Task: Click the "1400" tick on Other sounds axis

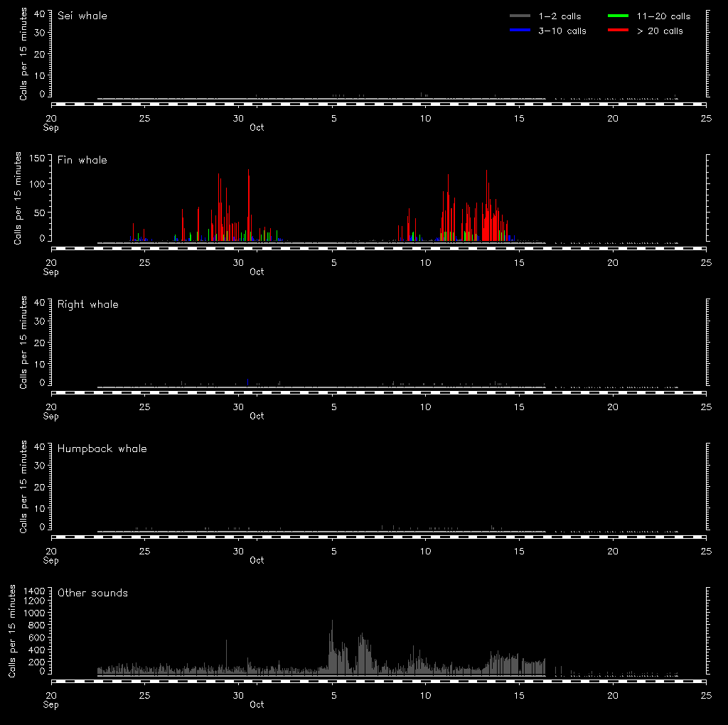Action: [x=34, y=591]
